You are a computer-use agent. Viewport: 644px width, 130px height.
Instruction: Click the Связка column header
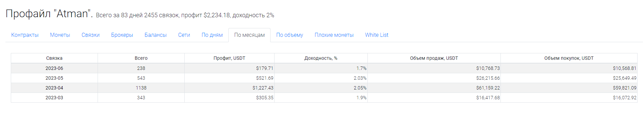pyautogui.click(x=54, y=58)
